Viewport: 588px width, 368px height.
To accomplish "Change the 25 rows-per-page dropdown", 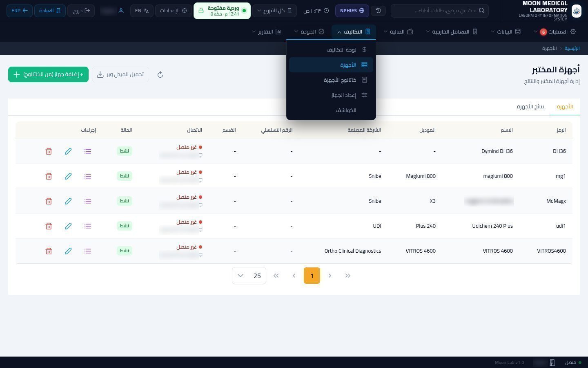I will tap(249, 276).
